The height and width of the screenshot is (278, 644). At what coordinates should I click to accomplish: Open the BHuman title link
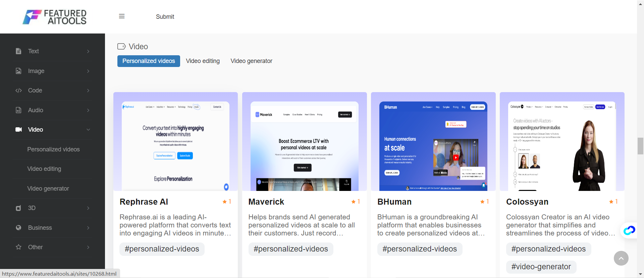[x=394, y=202]
